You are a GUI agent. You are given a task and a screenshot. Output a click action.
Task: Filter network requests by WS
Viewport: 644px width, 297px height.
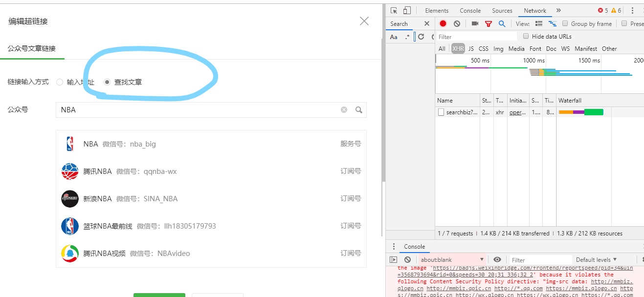[x=565, y=49]
